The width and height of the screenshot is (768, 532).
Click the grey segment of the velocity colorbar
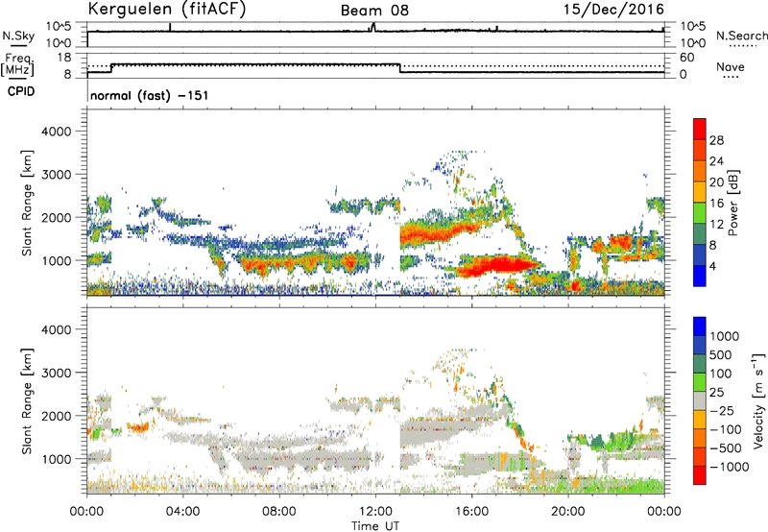(x=700, y=401)
